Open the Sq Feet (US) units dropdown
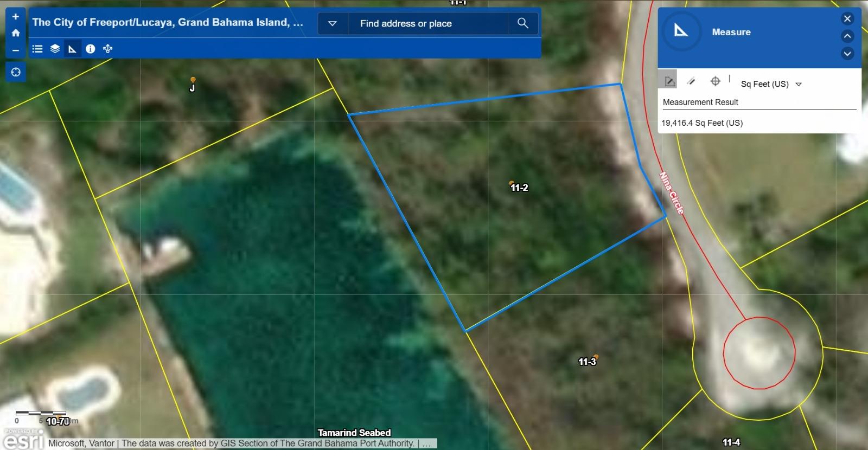The width and height of the screenshot is (868, 450). tap(771, 84)
